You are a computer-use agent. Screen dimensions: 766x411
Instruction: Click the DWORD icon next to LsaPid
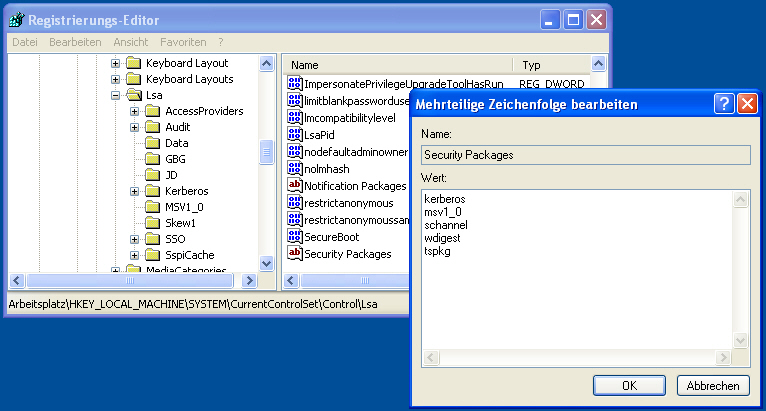pyautogui.click(x=295, y=134)
